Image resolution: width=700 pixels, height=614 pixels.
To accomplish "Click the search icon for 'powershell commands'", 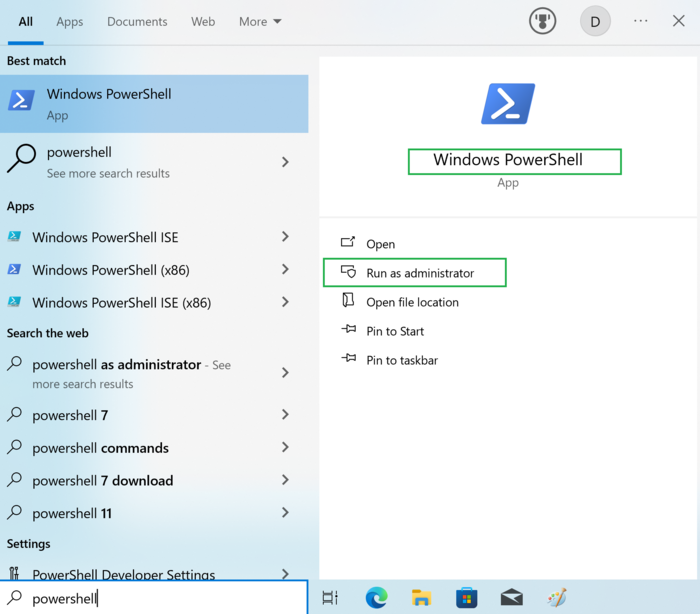I will tap(14, 447).
